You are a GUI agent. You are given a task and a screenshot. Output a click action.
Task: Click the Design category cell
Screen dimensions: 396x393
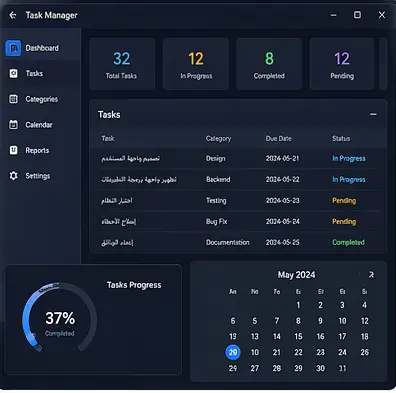216,158
